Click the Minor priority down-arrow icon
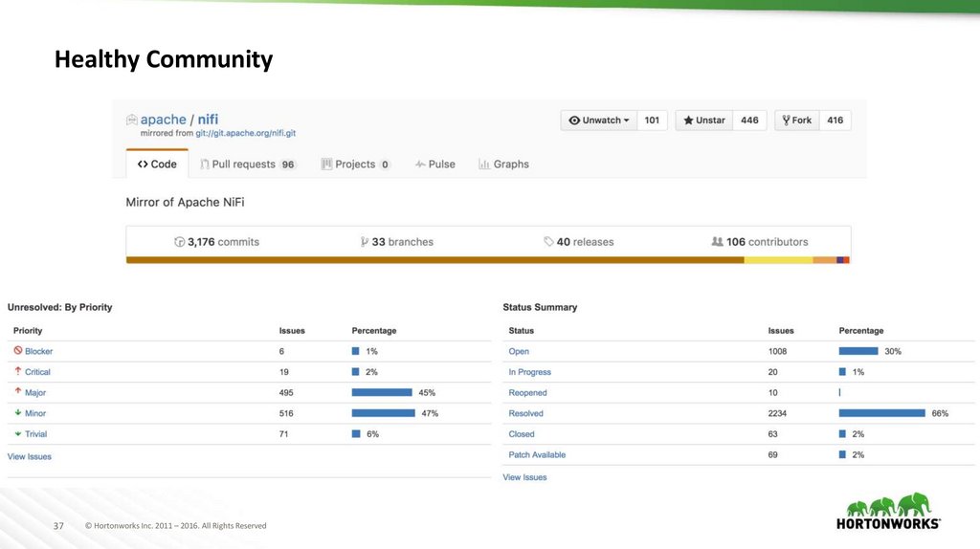This screenshot has height=549, width=980. 17,413
